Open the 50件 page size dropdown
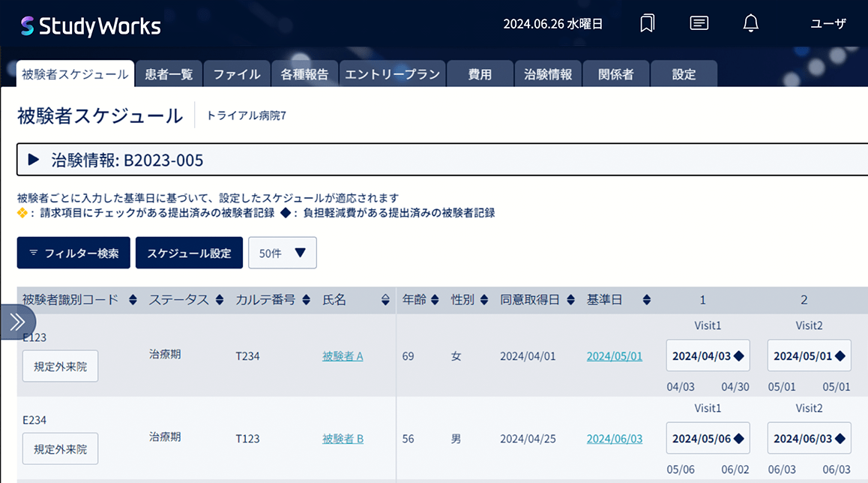Screen dimensions: 868x483 tap(283, 253)
